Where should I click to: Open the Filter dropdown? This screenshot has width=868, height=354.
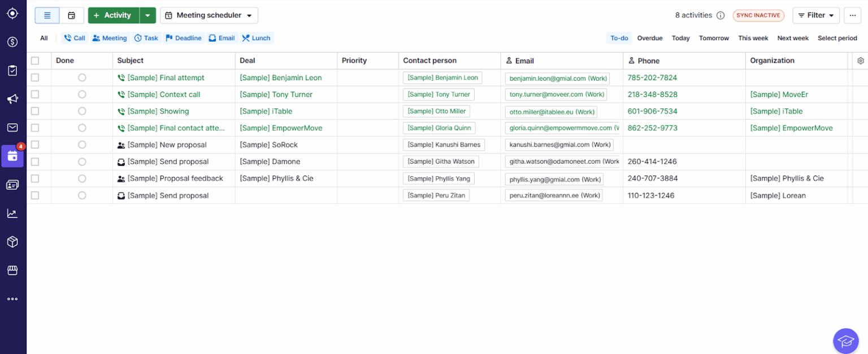815,15
